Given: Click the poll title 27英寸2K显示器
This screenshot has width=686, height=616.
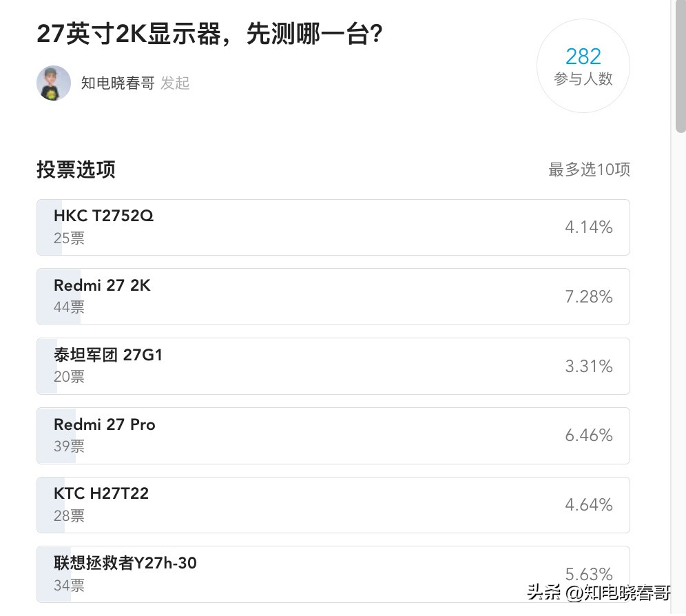Looking at the screenshot, I should (x=209, y=34).
